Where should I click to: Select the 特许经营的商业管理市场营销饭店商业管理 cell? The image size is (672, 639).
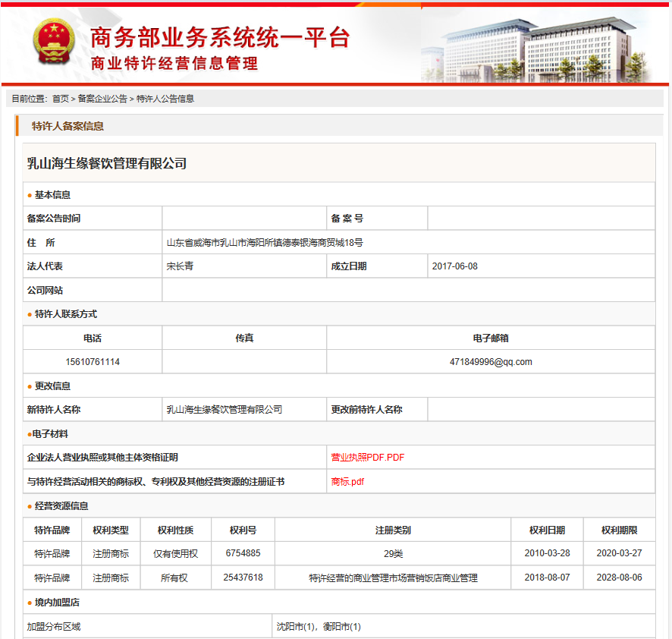pyautogui.click(x=393, y=578)
